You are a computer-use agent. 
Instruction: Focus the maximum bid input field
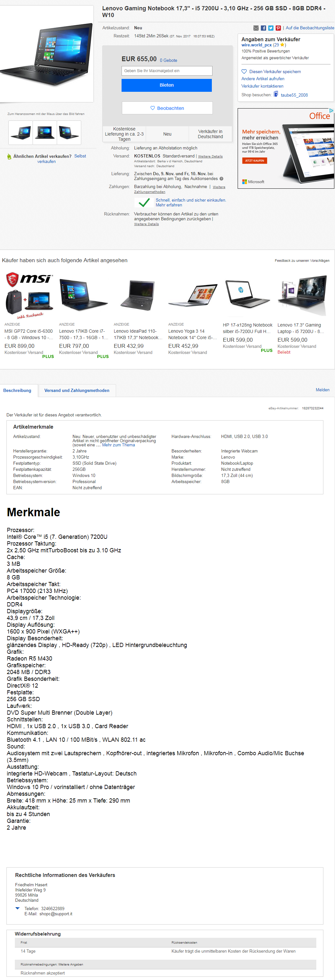167,71
